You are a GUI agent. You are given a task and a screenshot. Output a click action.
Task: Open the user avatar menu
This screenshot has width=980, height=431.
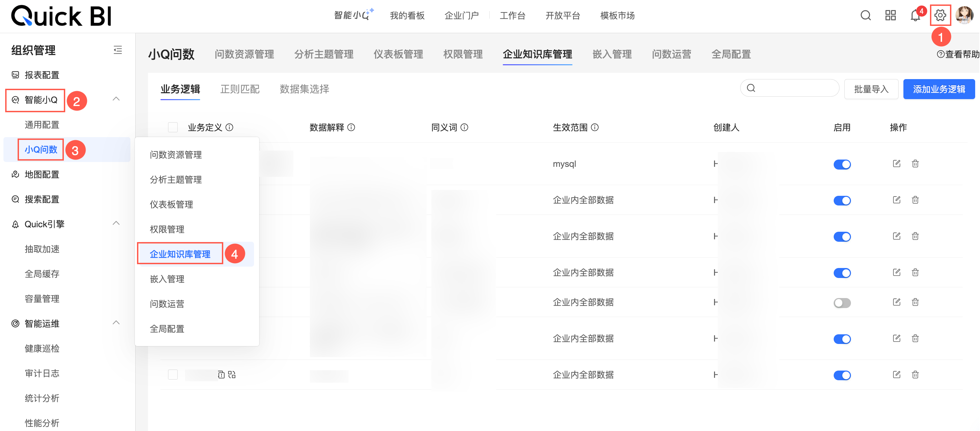tap(964, 16)
